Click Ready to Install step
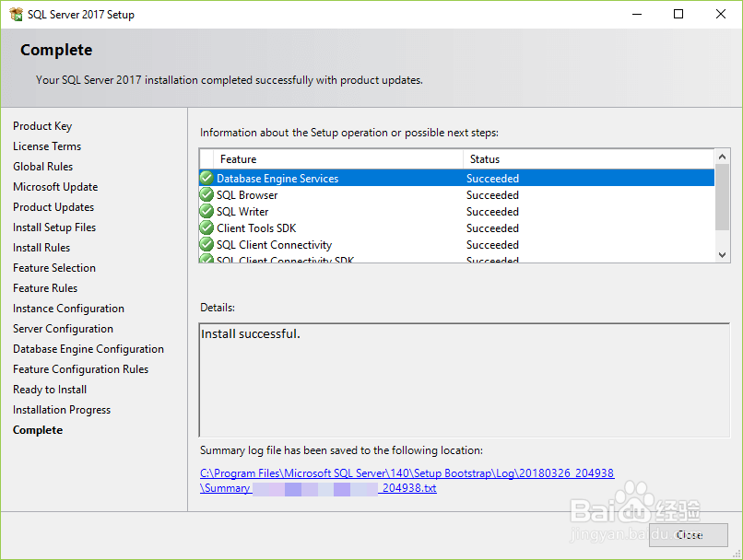The height and width of the screenshot is (560, 743). (x=50, y=390)
